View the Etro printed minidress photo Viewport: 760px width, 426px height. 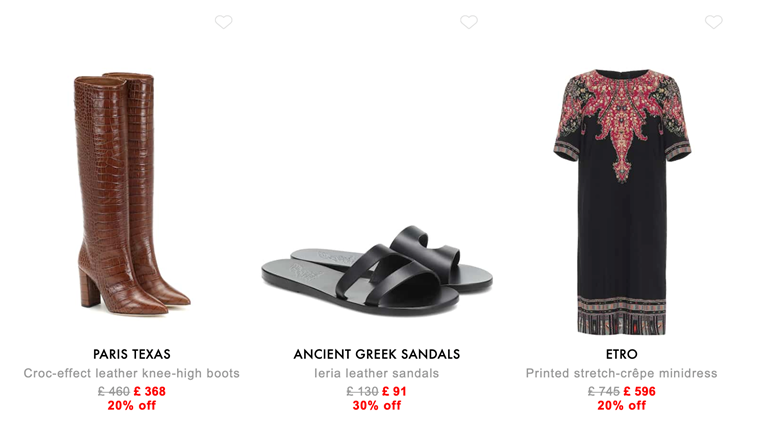pyautogui.click(x=622, y=202)
